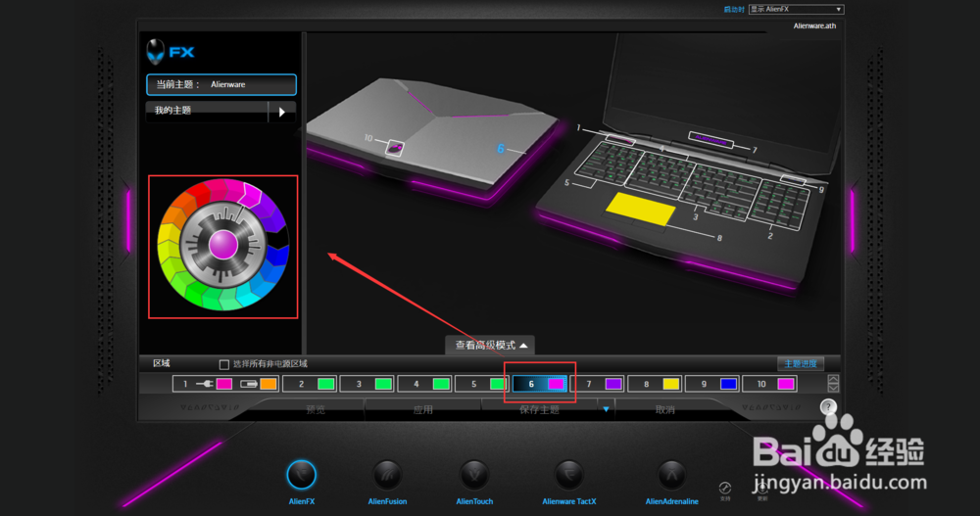Click zone 7 status light bar on laptop

click(710, 139)
